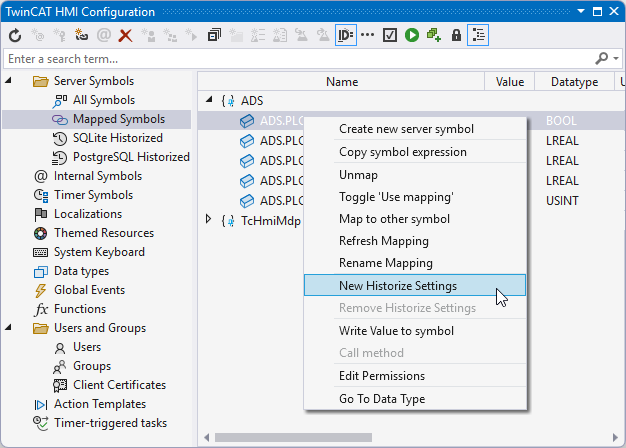Collapse the Server Symbols tree node
The width and height of the screenshot is (626, 448).
coord(8,81)
